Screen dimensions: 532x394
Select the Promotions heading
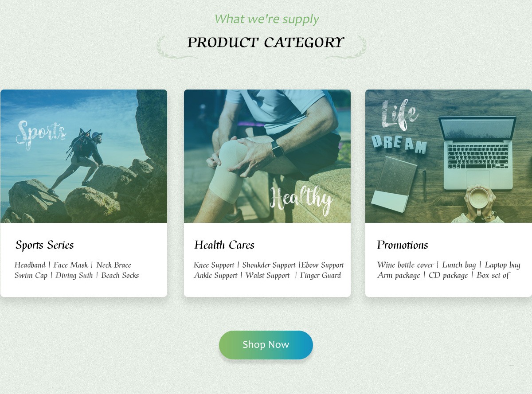tap(403, 245)
